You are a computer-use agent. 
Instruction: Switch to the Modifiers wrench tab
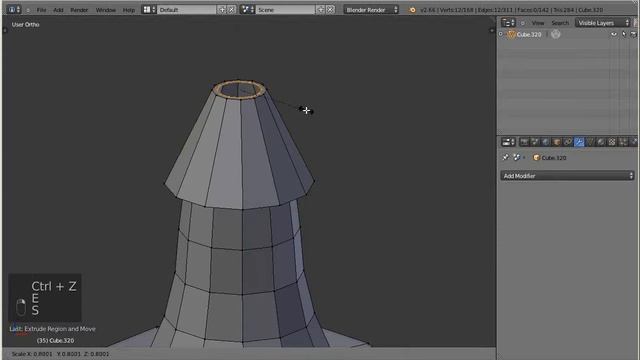579,142
